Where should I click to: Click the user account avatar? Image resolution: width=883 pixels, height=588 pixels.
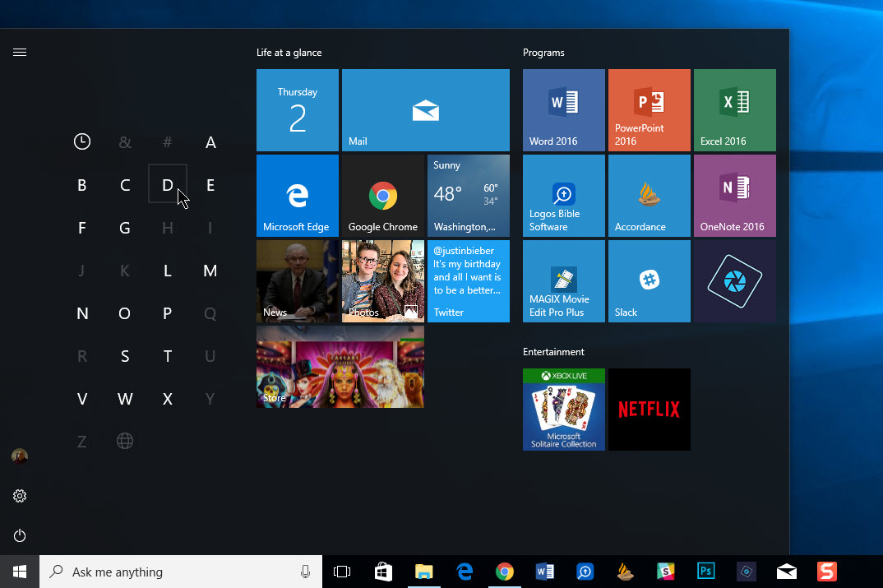[x=20, y=456]
